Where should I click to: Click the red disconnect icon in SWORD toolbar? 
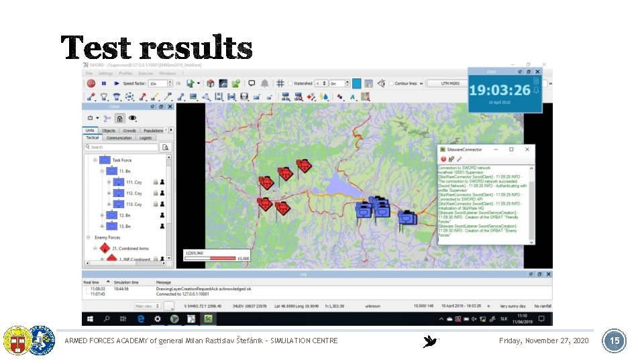(91, 83)
